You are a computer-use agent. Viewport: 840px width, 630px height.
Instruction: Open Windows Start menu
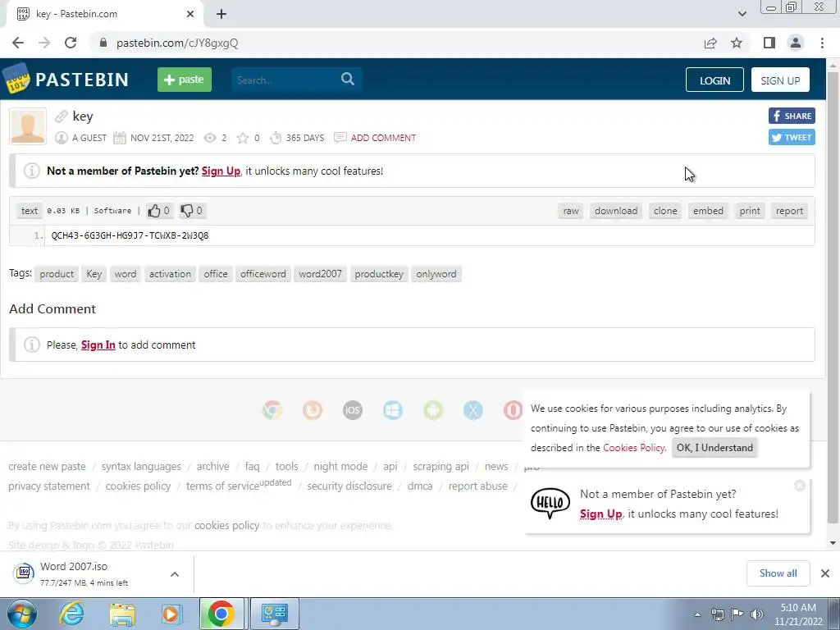(21, 614)
